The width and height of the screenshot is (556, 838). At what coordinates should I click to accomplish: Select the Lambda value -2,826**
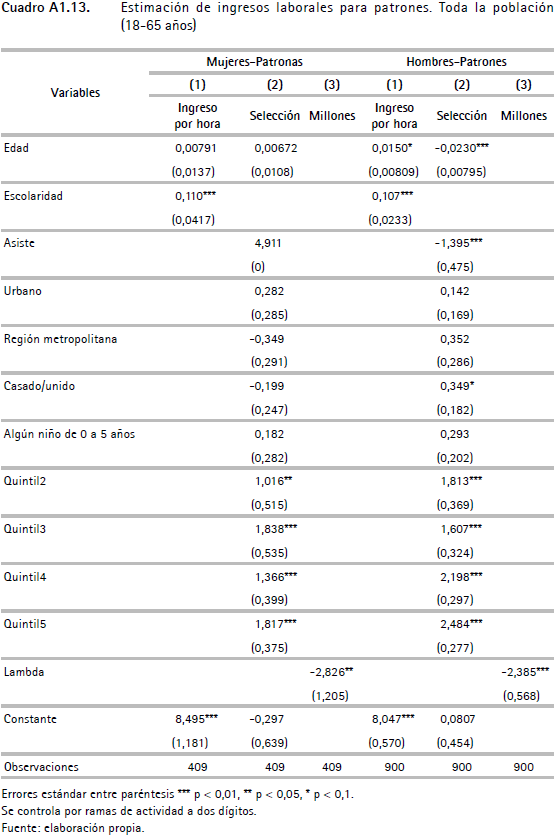[x=331, y=672]
